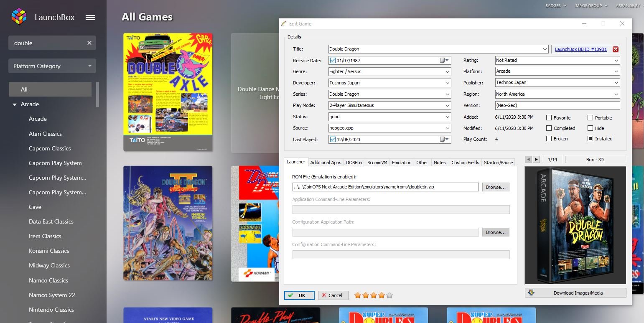The image size is (644, 323).
Task: Switch to the Custom Fields tab
Action: [465, 163]
